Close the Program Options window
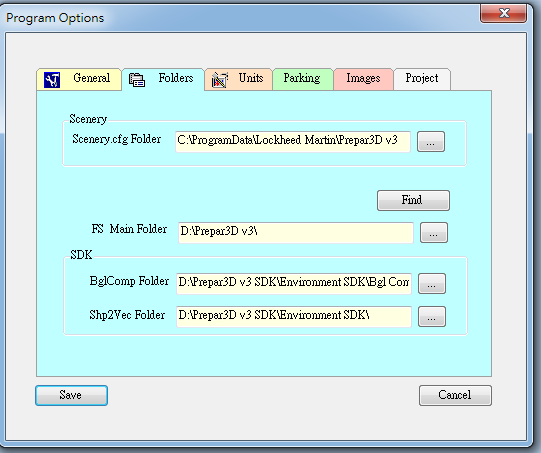 (503, 14)
